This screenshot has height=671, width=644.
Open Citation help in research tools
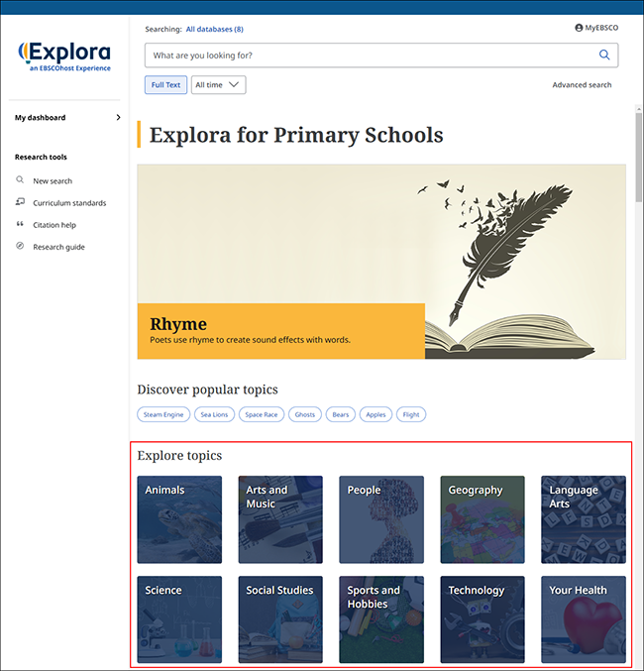coord(54,225)
